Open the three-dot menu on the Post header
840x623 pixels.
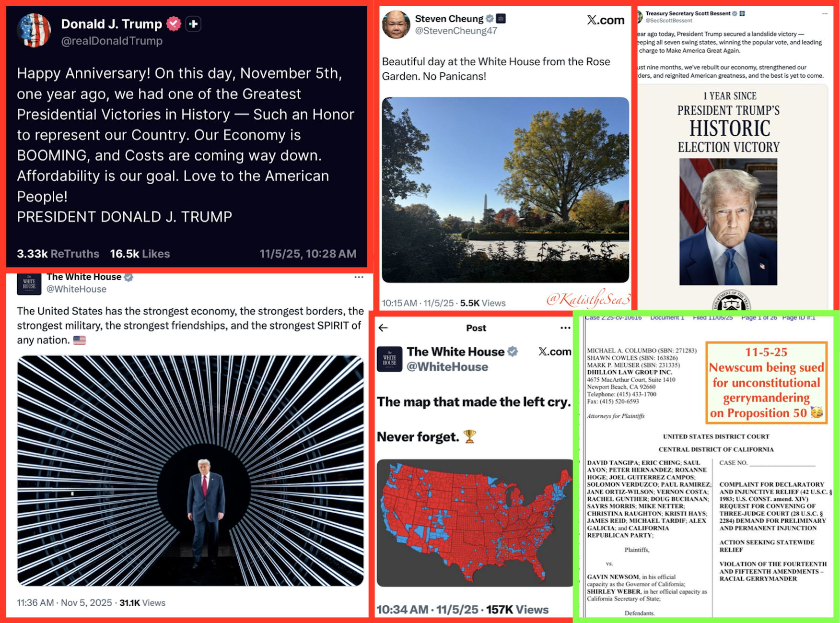coord(565,328)
